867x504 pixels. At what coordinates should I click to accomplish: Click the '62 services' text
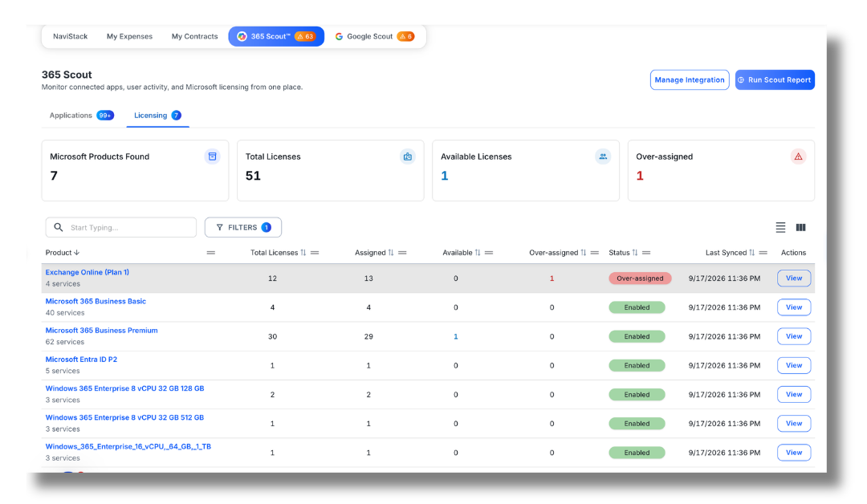pos(65,342)
